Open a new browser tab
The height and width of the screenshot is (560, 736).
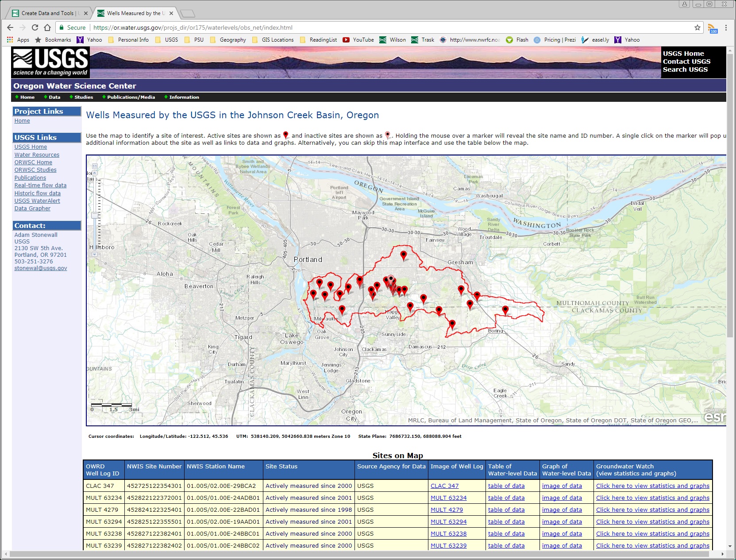pos(188,14)
